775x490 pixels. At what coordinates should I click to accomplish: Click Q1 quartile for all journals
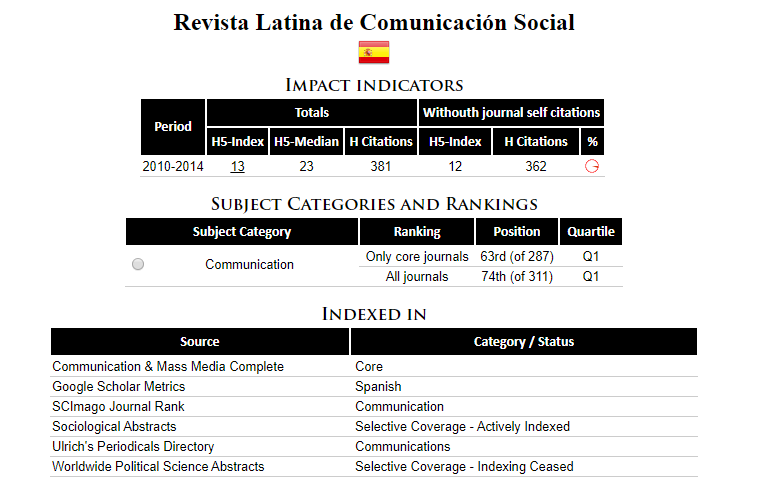591,276
